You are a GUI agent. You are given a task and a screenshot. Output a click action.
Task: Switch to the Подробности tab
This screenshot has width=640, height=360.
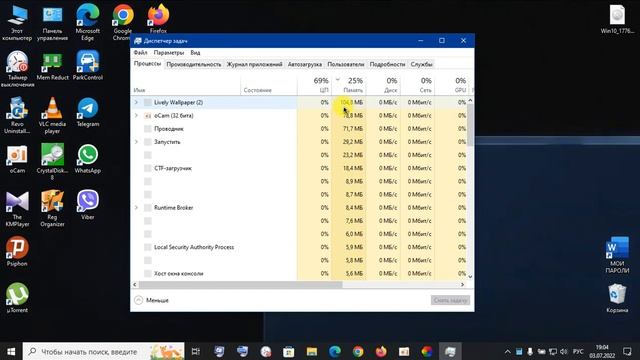click(387, 64)
